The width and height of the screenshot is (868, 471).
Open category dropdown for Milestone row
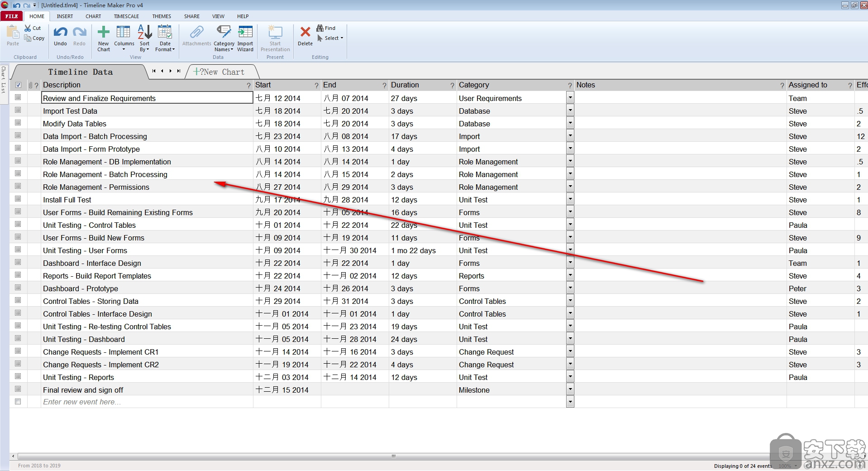[x=570, y=389]
